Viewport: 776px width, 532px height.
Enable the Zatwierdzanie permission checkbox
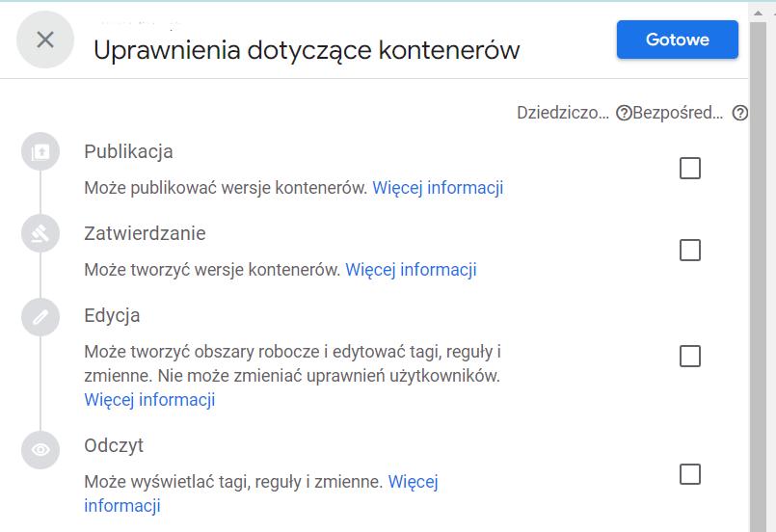[x=690, y=250]
